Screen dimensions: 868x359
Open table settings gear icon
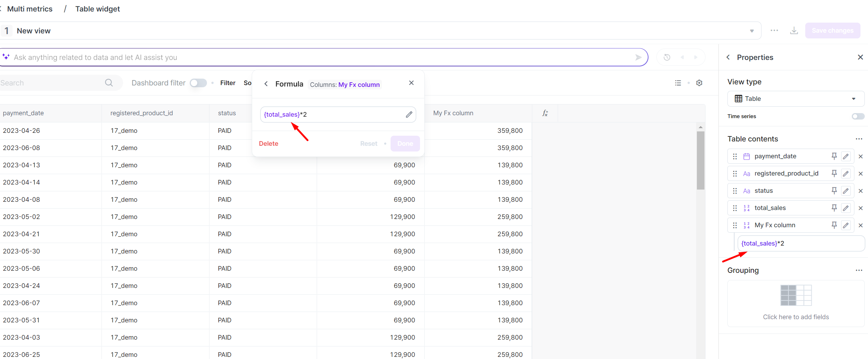point(699,83)
